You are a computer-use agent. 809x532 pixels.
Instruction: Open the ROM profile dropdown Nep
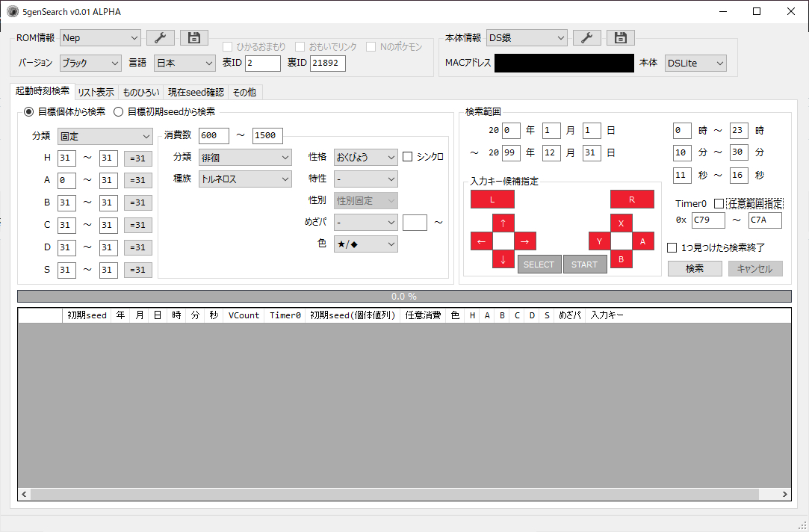coord(100,37)
